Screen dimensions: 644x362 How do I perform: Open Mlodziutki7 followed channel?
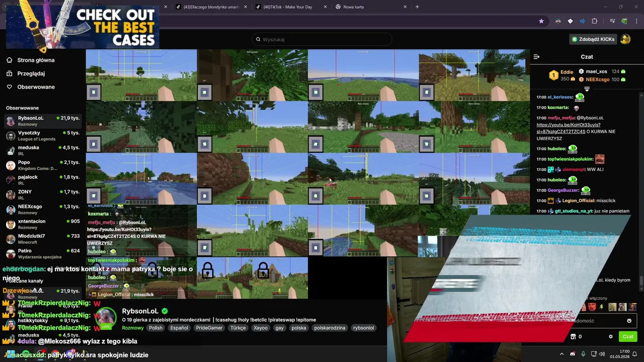(43, 239)
